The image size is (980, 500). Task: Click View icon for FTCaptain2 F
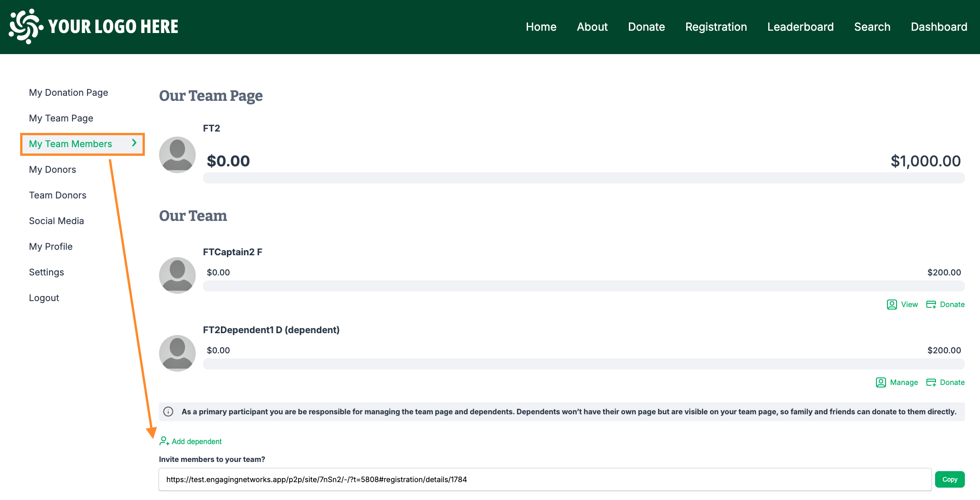coord(892,305)
